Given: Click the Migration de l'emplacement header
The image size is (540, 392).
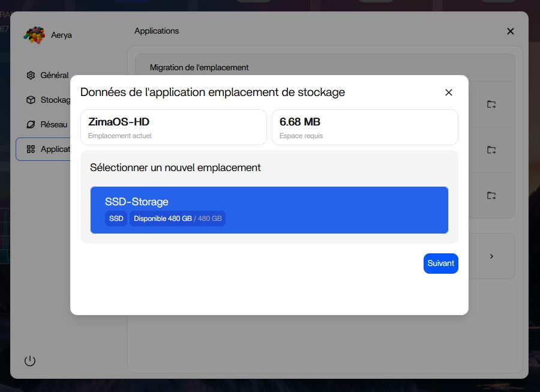Looking at the screenshot, I should point(199,68).
